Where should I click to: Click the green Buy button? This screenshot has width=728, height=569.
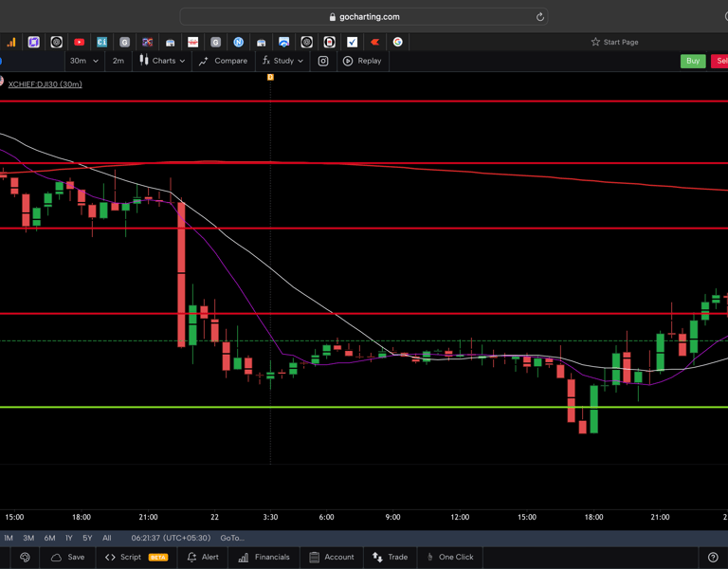693,61
